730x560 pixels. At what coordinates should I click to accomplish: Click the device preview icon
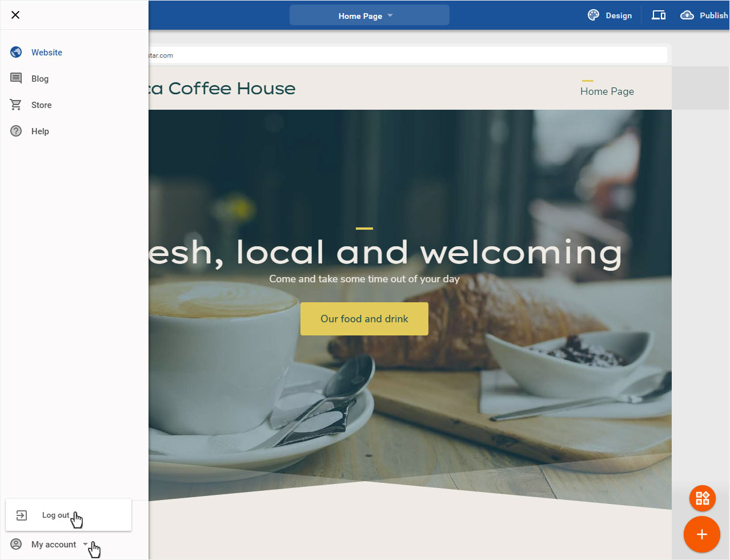[x=659, y=15]
